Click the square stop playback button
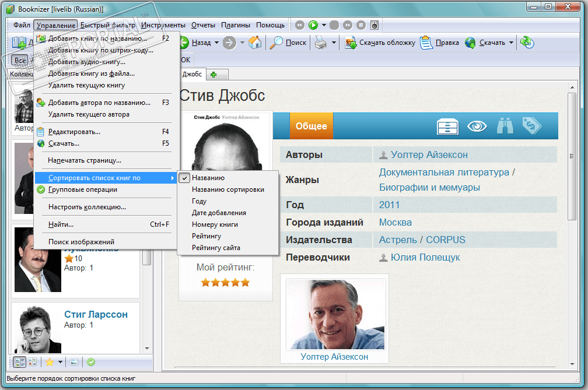Screen dimensions: 588x390 coord(360,25)
